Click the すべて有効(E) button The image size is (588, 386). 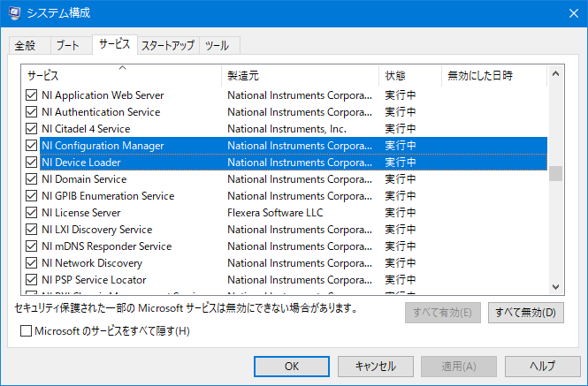[x=442, y=313]
